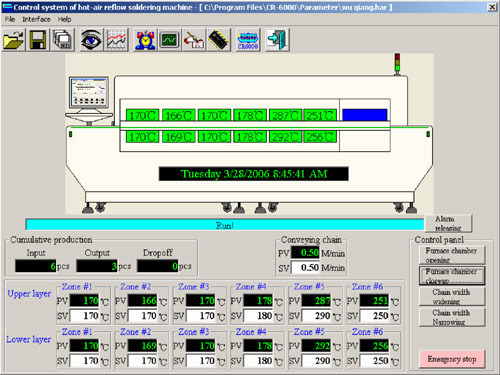Viewport: 500px width, 375px height.
Task: Click the multiple windows copy icon
Action: tap(62, 40)
